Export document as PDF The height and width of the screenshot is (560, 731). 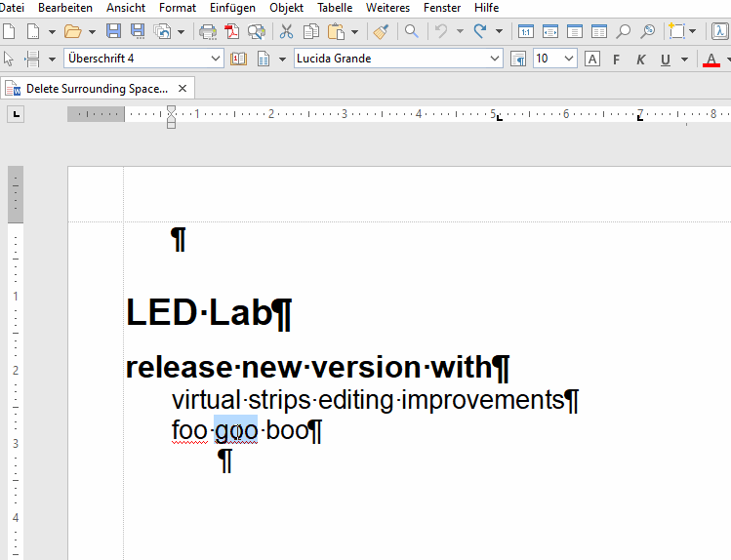pos(233,31)
